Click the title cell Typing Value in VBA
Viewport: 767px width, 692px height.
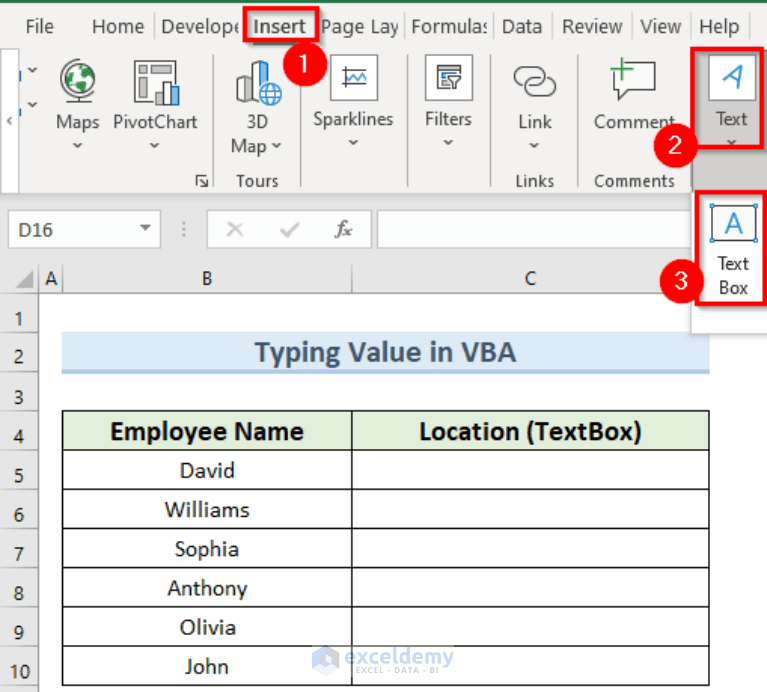(x=385, y=352)
